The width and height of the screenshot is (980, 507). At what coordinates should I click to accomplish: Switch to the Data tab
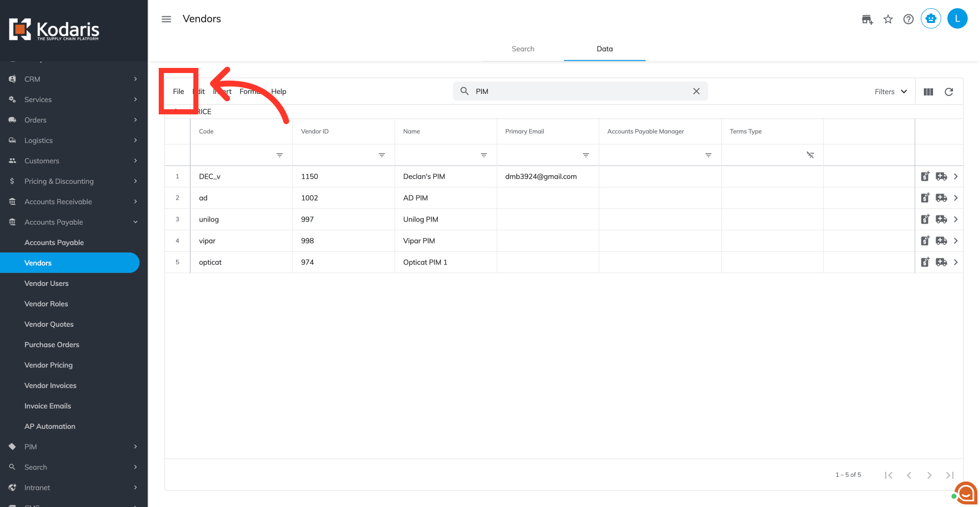click(x=605, y=49)
